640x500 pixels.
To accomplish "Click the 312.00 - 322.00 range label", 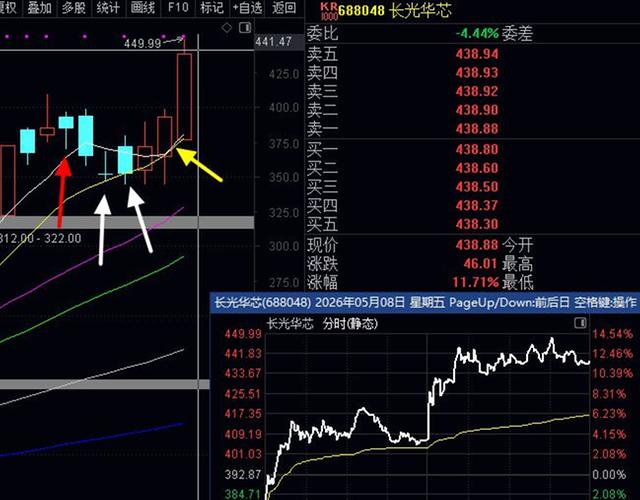I will point(40,238).
